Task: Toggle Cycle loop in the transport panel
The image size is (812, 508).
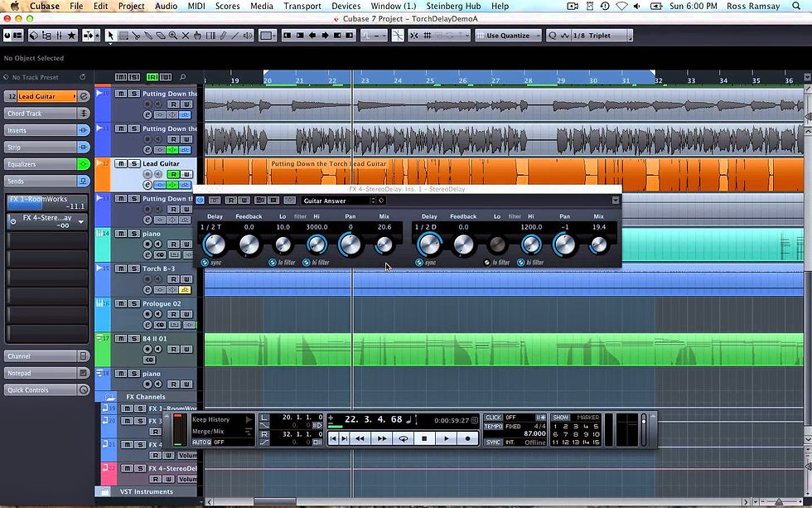Action: (403, 438)
